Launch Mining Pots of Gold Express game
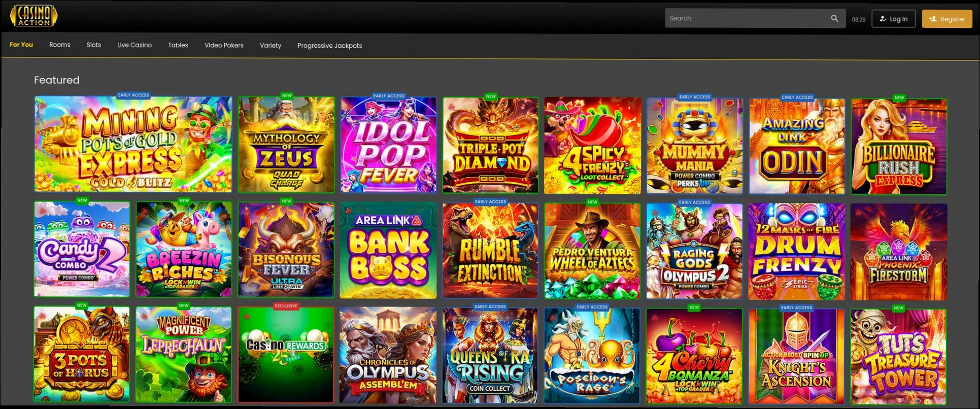The height and width of the screenshot is (409, 980). coord(133,144)
